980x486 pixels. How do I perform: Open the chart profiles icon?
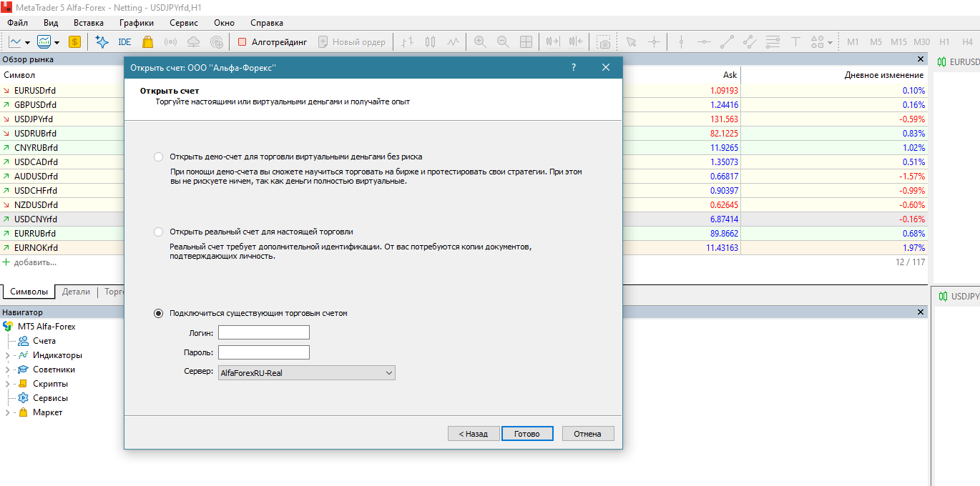(x=44, y=42)
